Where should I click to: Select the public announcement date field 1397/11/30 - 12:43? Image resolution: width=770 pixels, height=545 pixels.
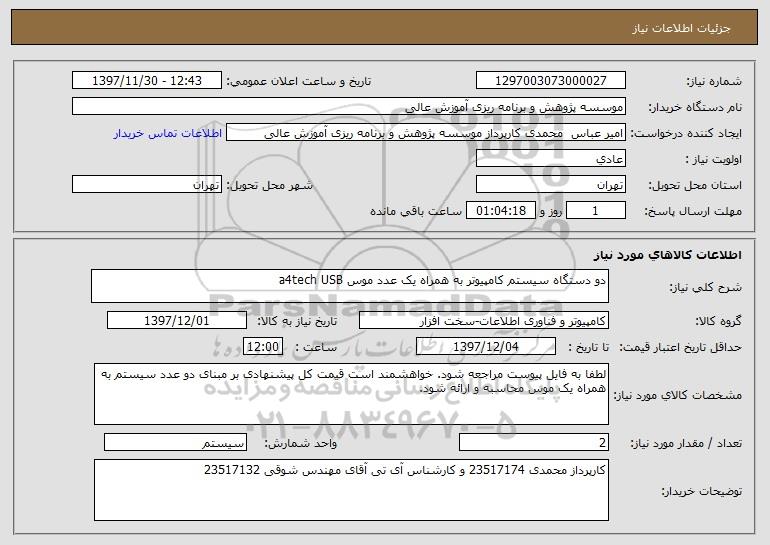point(147,80)
